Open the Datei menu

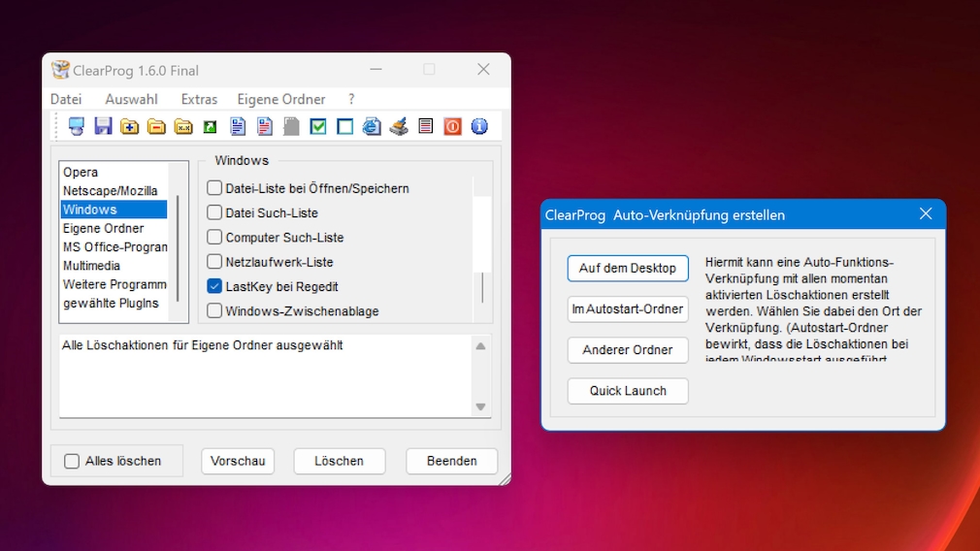pos(66,99)
